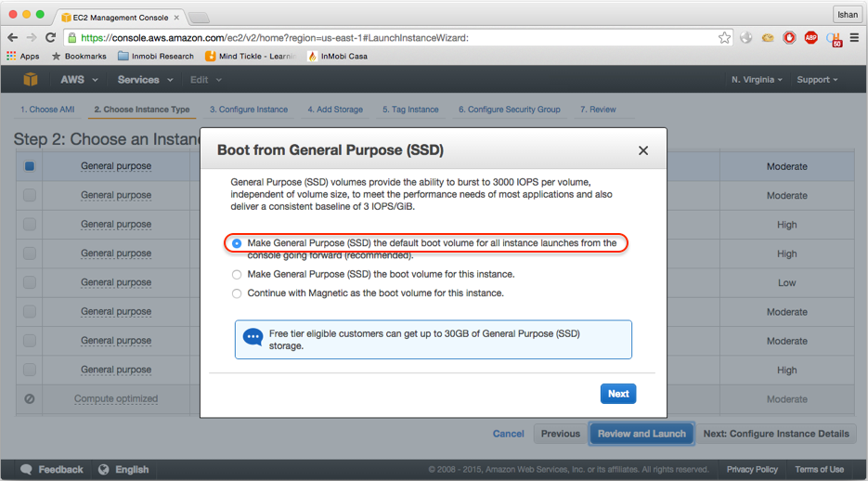
Task: Click the English language selector in footer
Action: click(x=123, y=469)
